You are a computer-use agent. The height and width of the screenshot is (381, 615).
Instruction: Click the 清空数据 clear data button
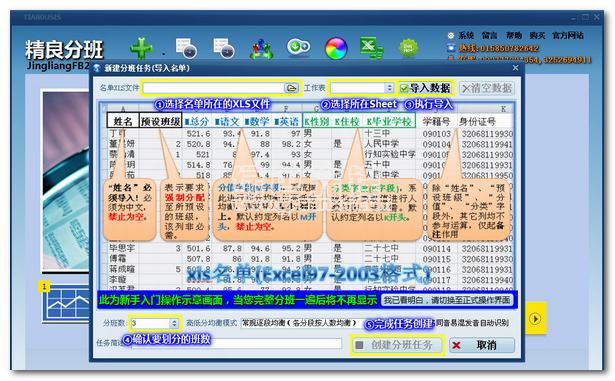point(487,88)
